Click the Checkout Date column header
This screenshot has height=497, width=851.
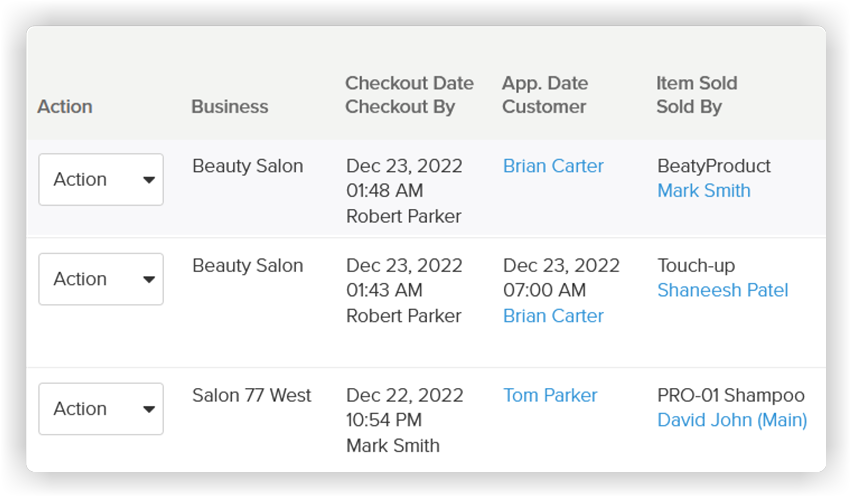(x=409, y=84)
